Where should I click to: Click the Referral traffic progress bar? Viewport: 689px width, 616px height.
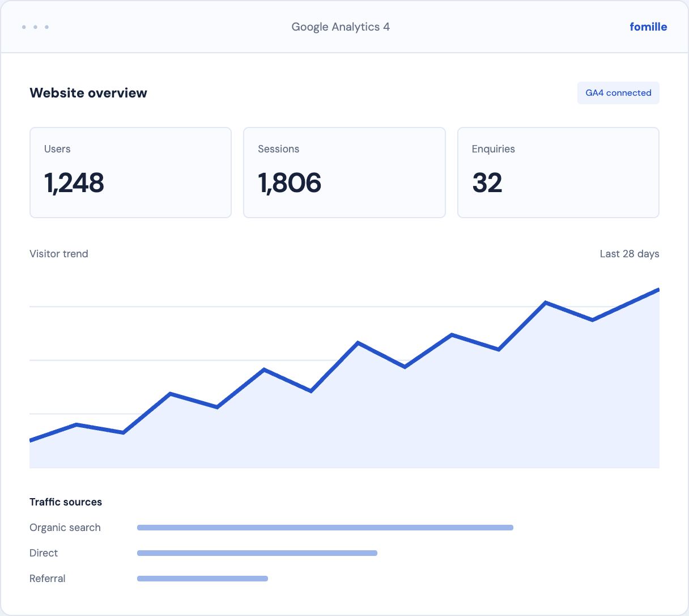pyautogui.click(x=202, y=579)
